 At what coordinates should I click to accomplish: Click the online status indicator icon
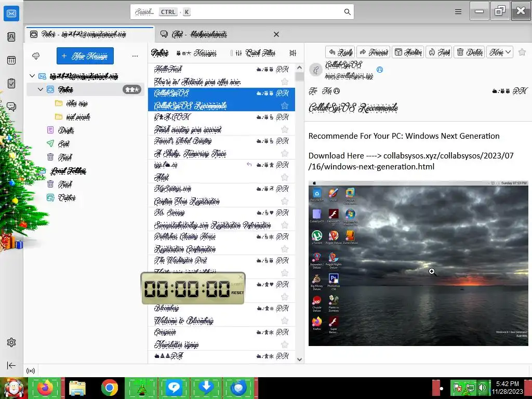tap(31, 371)
